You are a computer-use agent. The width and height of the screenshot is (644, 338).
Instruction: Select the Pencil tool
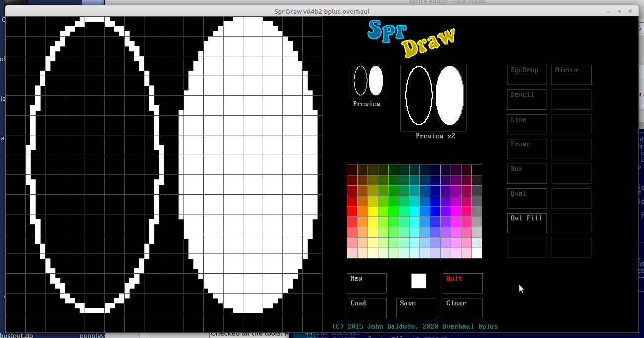527,99
